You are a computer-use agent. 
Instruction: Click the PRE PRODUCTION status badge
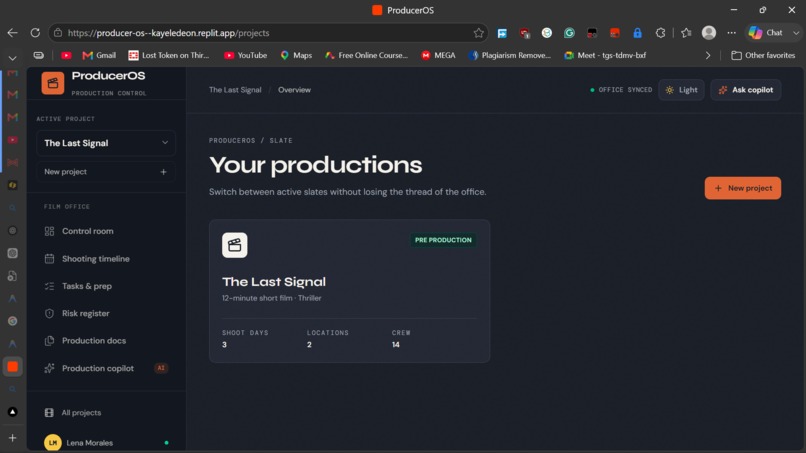(443, 240)
